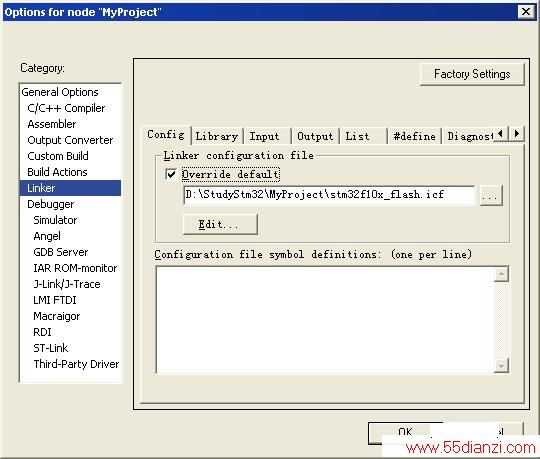Viewport: 540px width, 459px height.
Task: Browse for linker file with ... button
Action: [x=491, y=196]
